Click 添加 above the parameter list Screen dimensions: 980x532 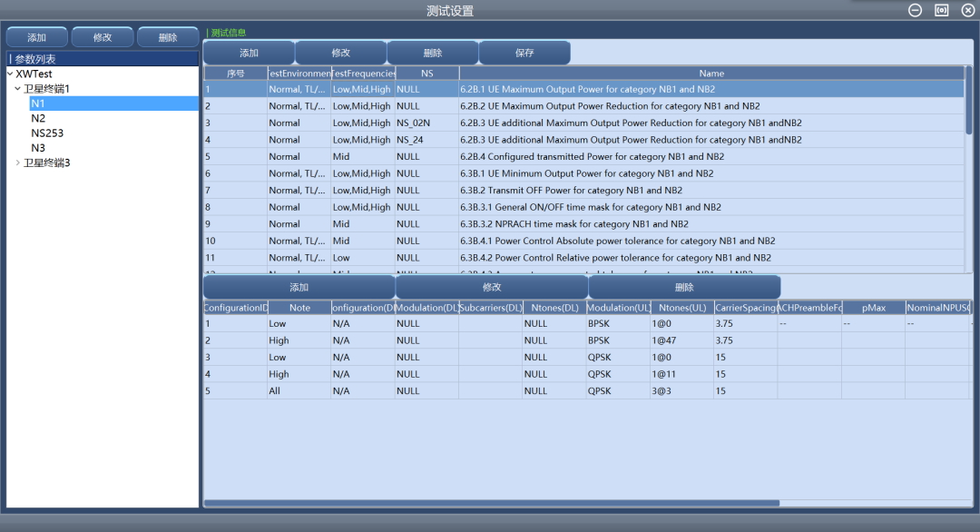37,37
